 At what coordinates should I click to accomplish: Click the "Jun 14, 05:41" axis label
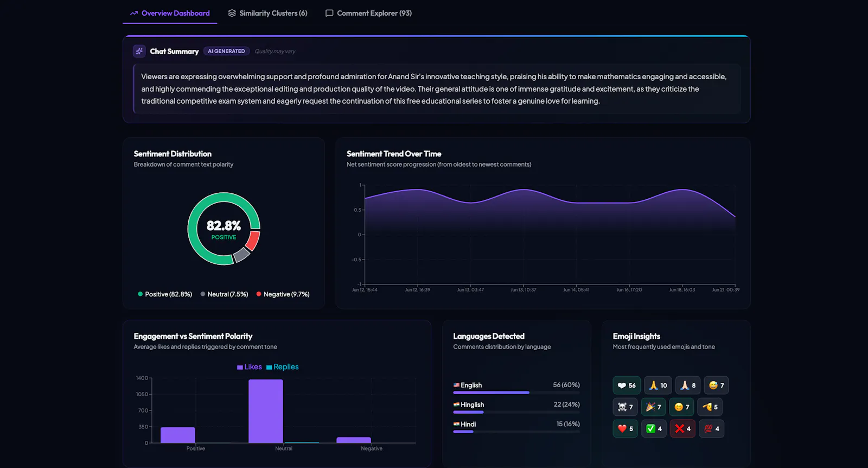576,290
